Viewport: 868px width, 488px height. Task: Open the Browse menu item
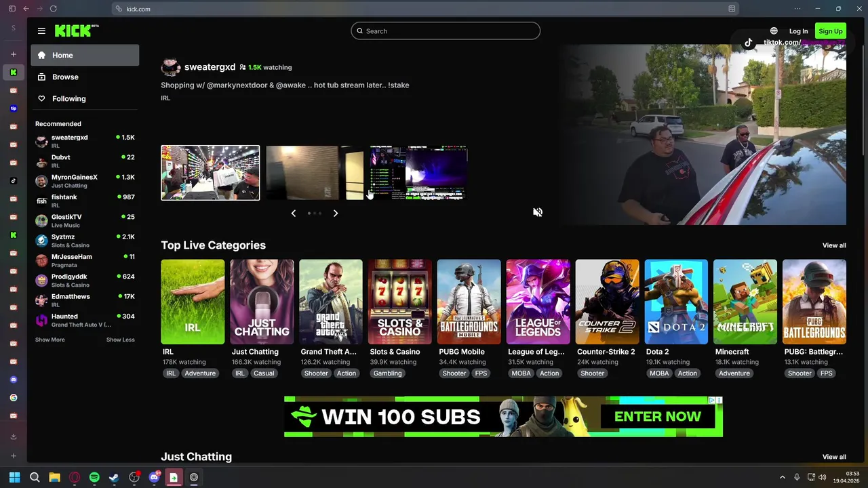tap(85, 77)
